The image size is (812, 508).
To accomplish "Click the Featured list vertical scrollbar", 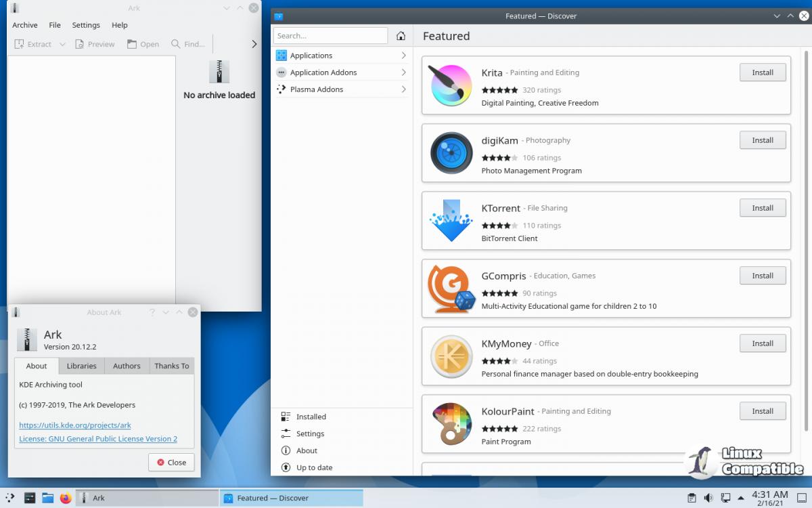I will (x=805, y=237).
